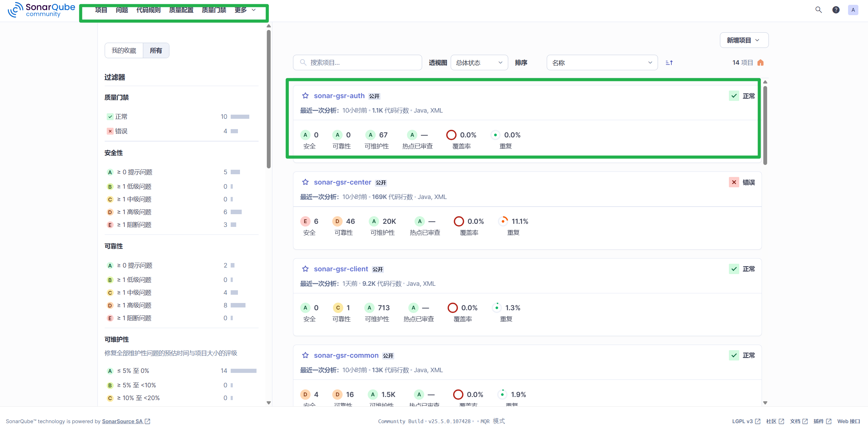Click the D reliability rating badge of sonar-gsr-center
Image resolution: width=868 pixels, height=429 pixels.
[337, 221]
